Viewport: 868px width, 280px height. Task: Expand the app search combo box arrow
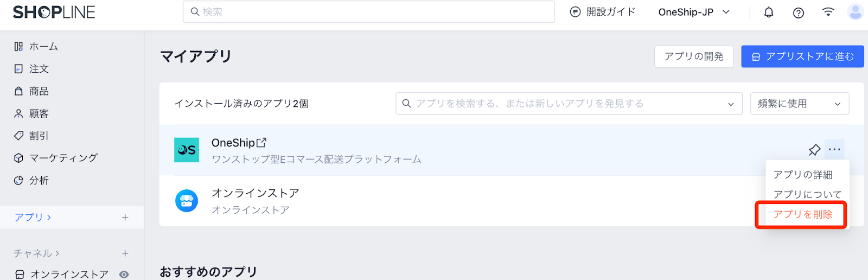click(731, 104)
